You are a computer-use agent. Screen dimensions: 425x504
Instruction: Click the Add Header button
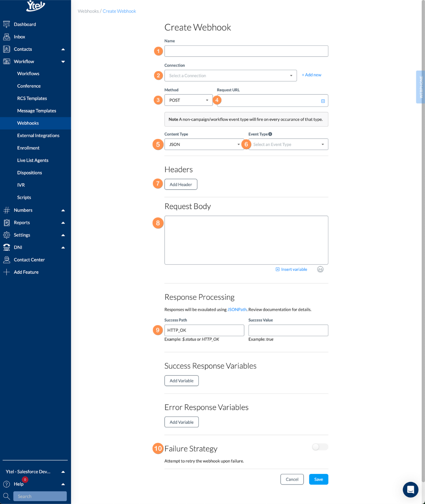181,184
